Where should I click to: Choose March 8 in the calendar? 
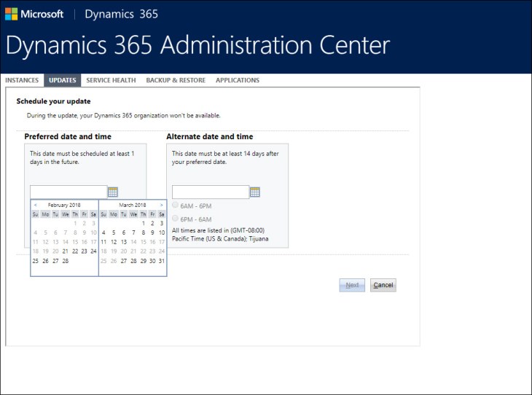[x=144, y=232]
